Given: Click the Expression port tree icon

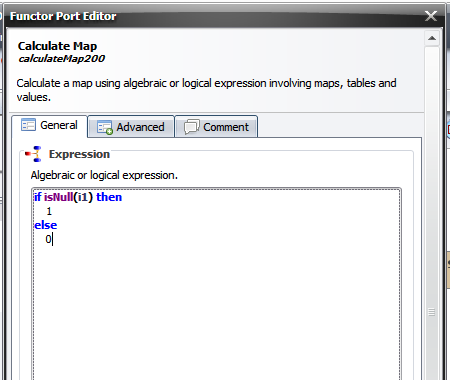Looking at the screenshot, I should click(x=34, y=154).
